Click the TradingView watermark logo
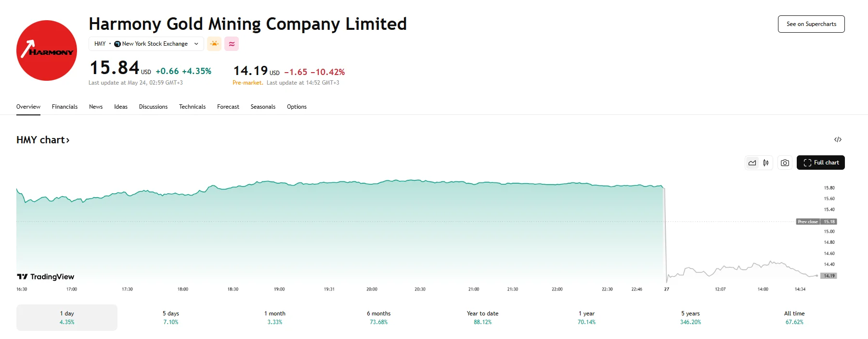This screenshot has width=868, height=339. (45, 276)
